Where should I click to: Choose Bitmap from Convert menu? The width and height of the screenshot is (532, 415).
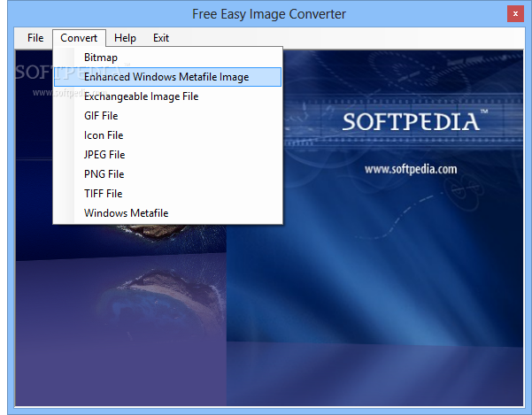pos(167,58)
